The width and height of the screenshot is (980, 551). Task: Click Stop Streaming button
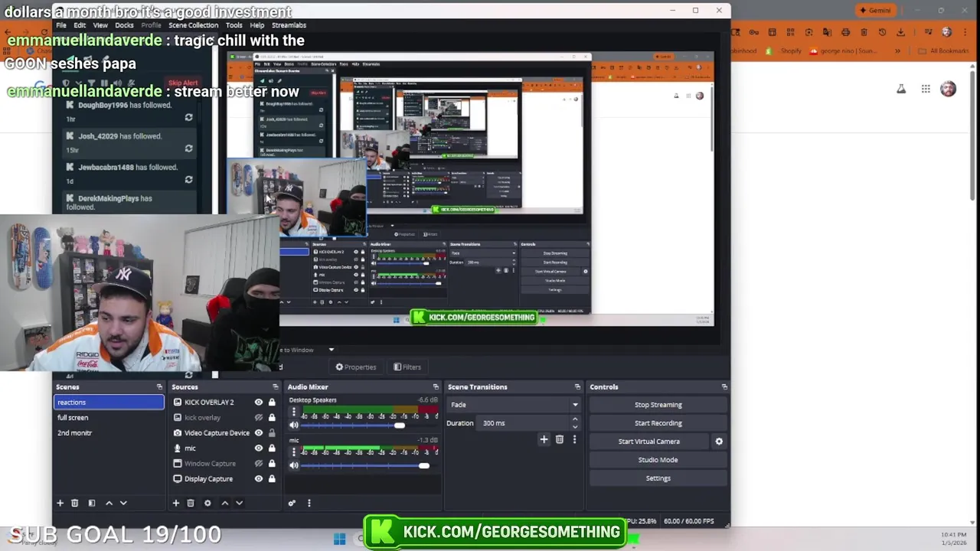tap(658, 405)
